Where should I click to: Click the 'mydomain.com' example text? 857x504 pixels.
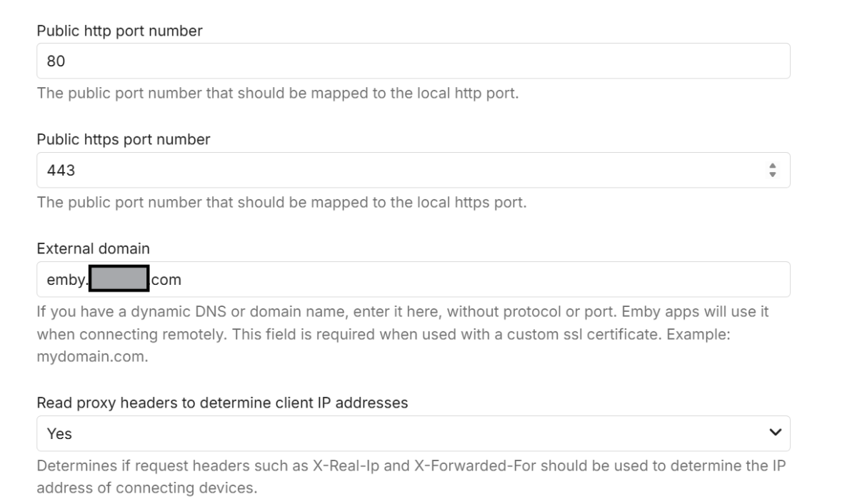[92, 358]
